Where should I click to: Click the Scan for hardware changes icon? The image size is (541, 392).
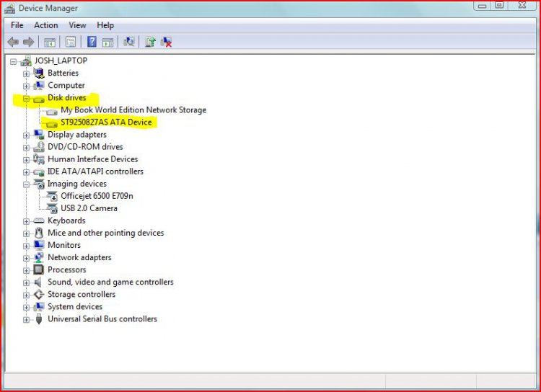pos(129,42)
